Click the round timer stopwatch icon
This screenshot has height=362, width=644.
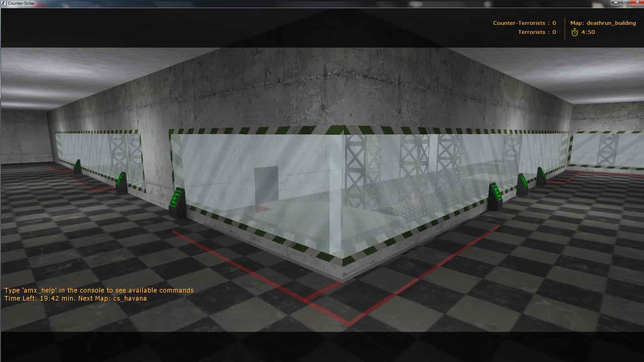click(575, 32)
